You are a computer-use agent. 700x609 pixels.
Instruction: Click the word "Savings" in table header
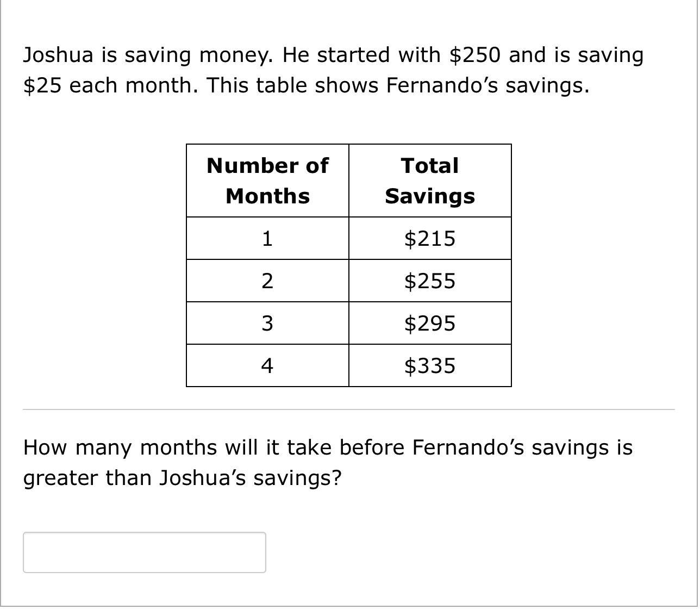point(429,196)
